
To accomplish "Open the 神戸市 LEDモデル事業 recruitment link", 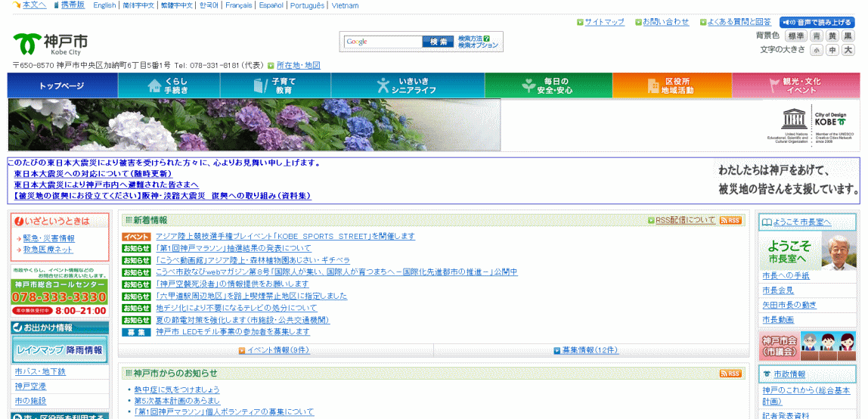I will tap(233, 332).
